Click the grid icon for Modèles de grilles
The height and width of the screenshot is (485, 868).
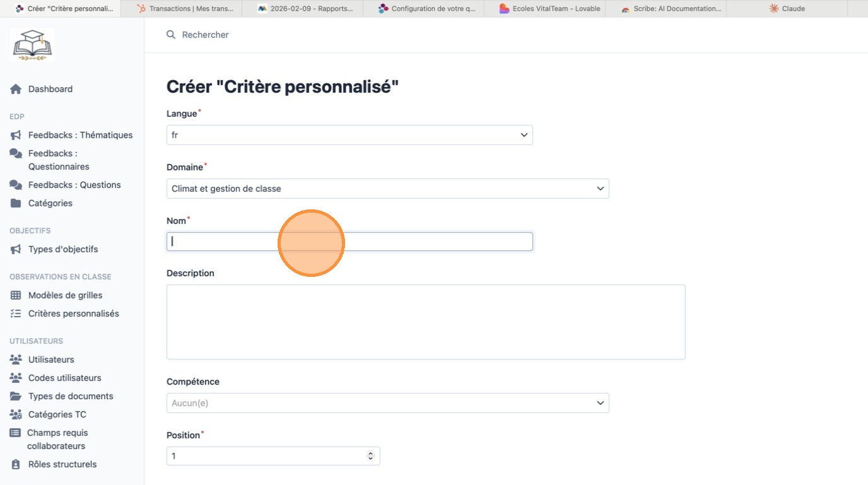(x=16, y=295)
